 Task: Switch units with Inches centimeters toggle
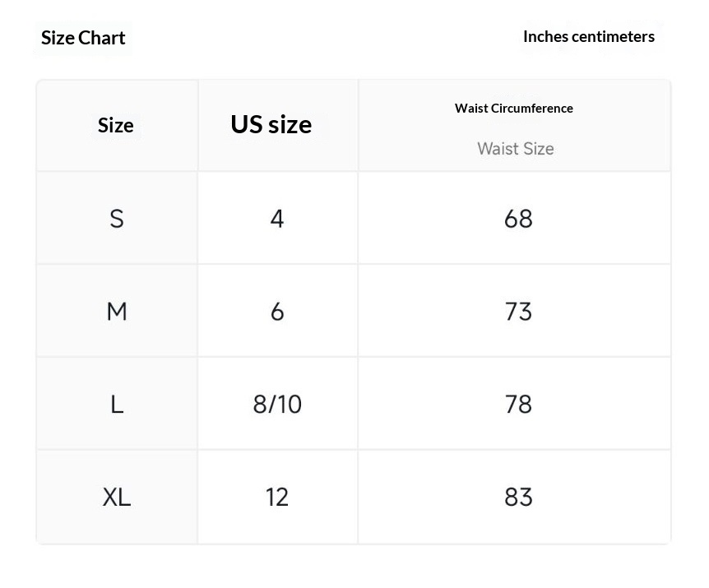pos(589,37)
